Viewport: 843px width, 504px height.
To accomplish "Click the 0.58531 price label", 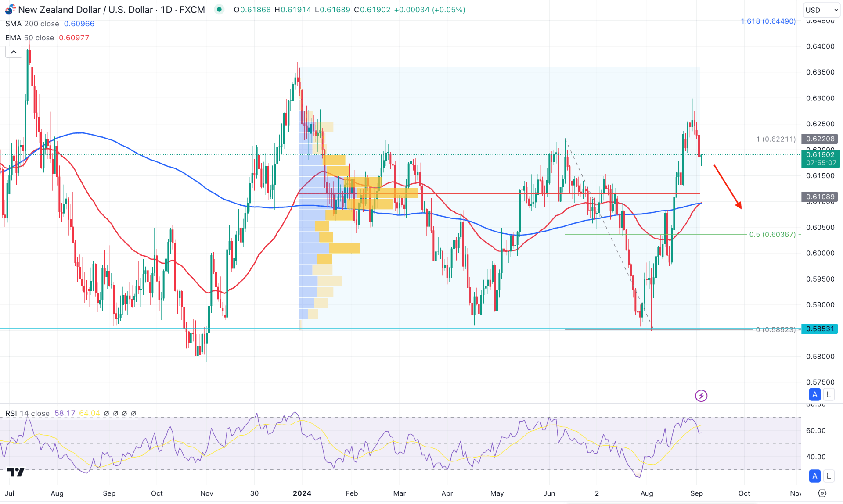I will pyautogui.click(x=820, y=329).
